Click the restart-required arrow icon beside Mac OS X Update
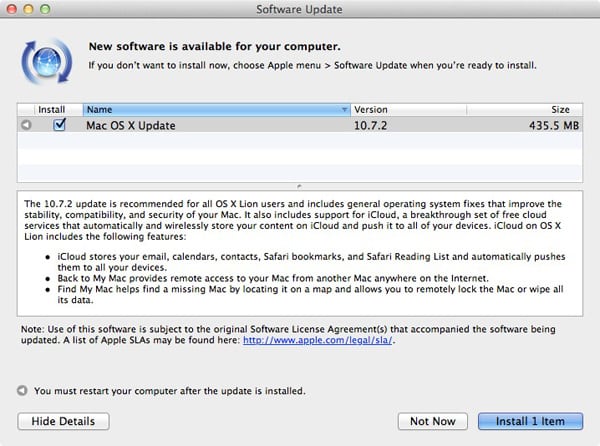 [26, 125]
